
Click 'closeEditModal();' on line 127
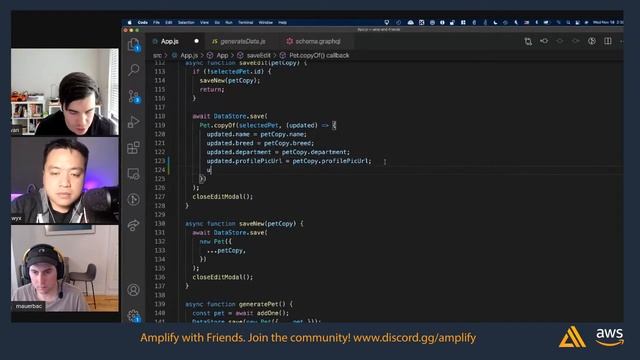coord(223,197)
